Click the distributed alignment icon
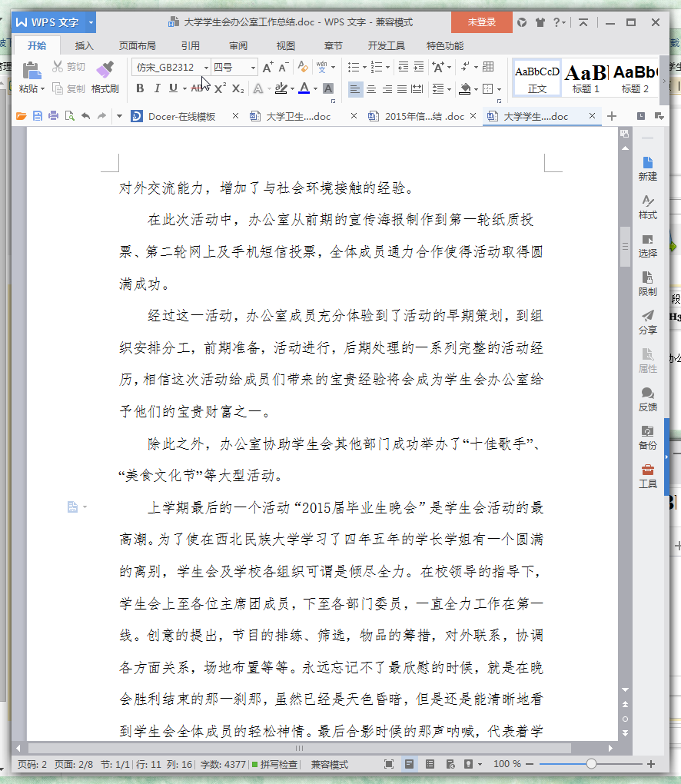Image resolution: width=681 pixels, height=784 pixels. pyautogui.click(x=417, y=89)
